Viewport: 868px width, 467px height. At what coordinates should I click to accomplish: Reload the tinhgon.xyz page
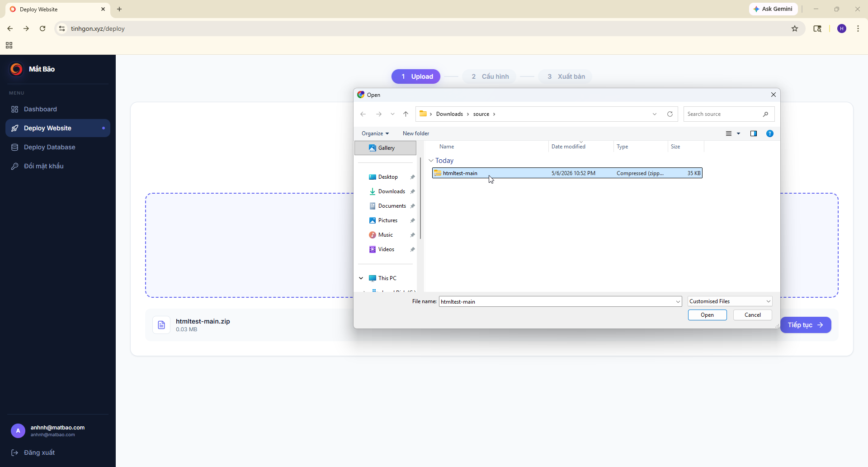point(42,29)
